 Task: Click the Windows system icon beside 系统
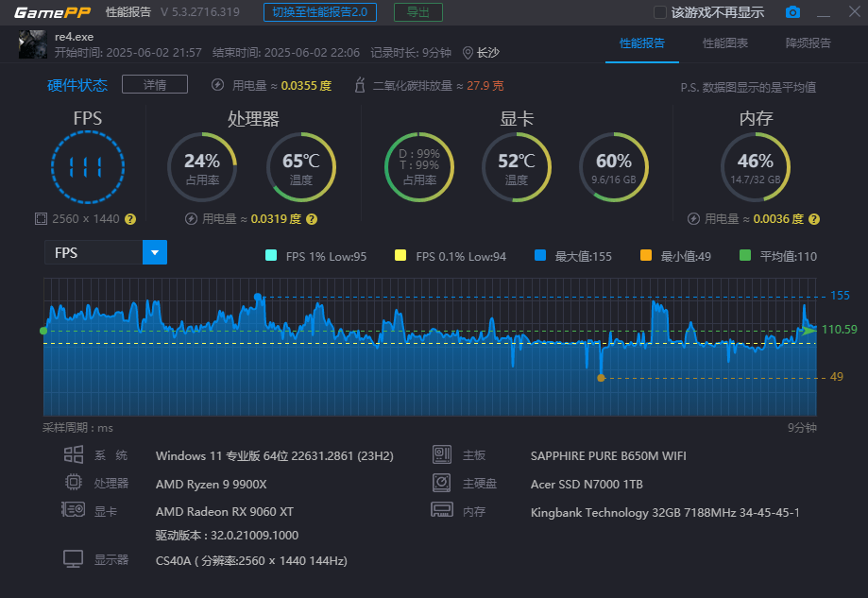74,454
